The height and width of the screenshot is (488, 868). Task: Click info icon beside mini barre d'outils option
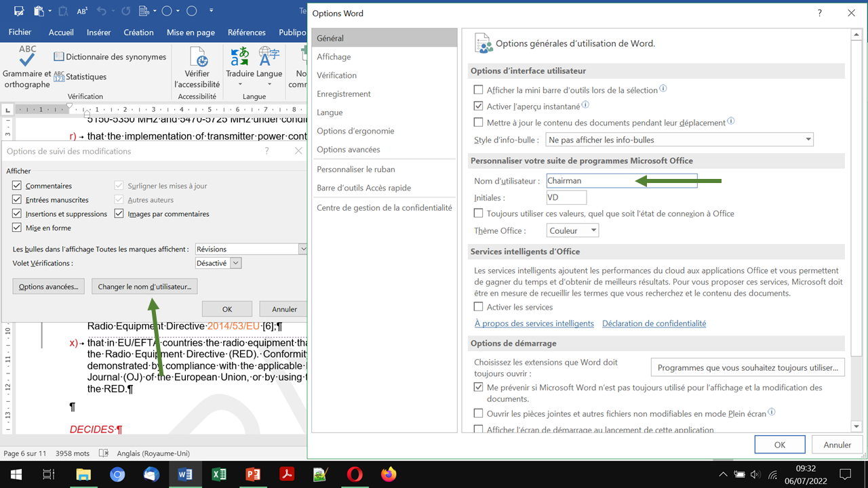[663, 89]
